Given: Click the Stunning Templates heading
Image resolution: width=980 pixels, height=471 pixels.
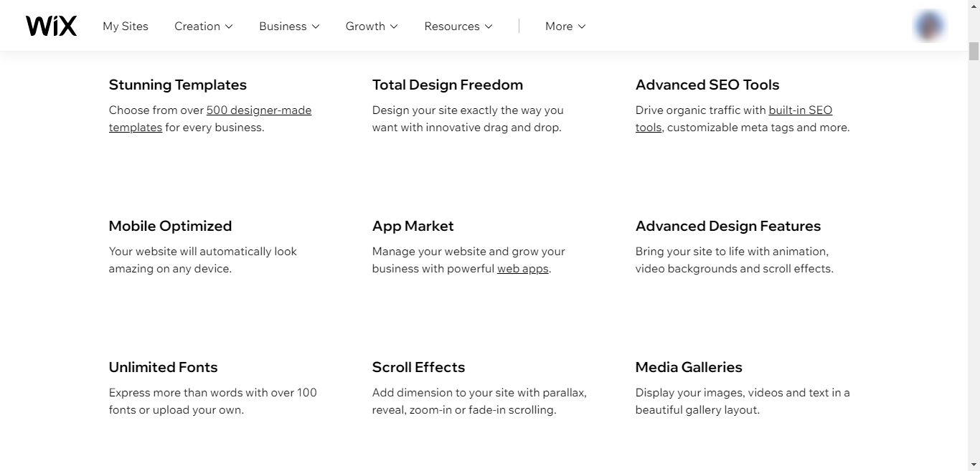Looking at the screenshot, I should pyautogui.click(x=178, y=85).
